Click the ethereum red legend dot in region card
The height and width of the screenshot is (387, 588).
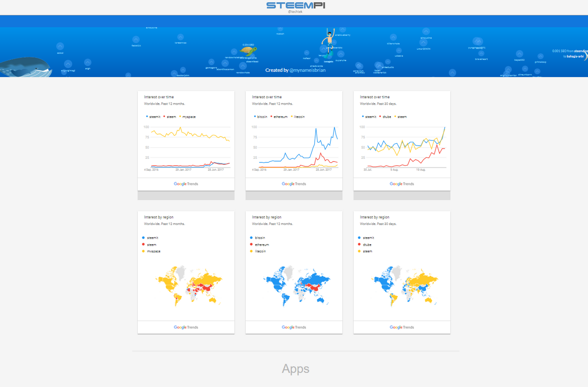[251, 245]
